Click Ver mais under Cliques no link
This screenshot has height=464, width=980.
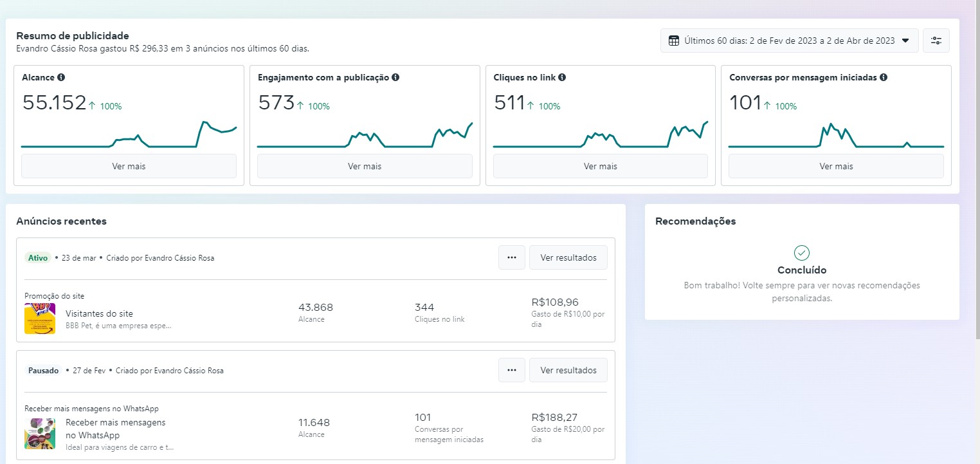(600, 166)
